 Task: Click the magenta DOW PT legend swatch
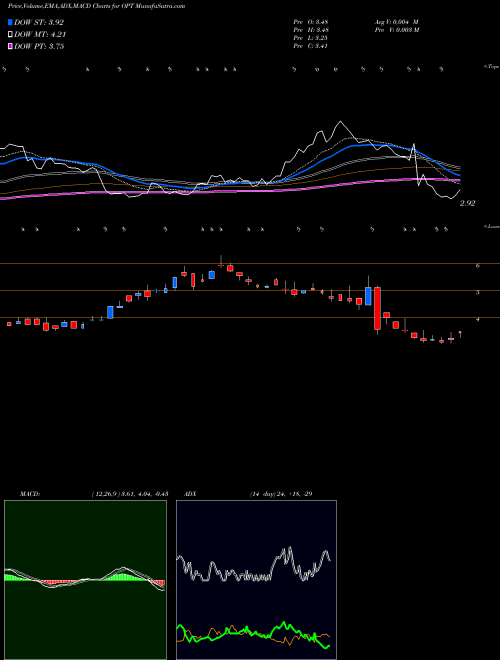[10, 46]
